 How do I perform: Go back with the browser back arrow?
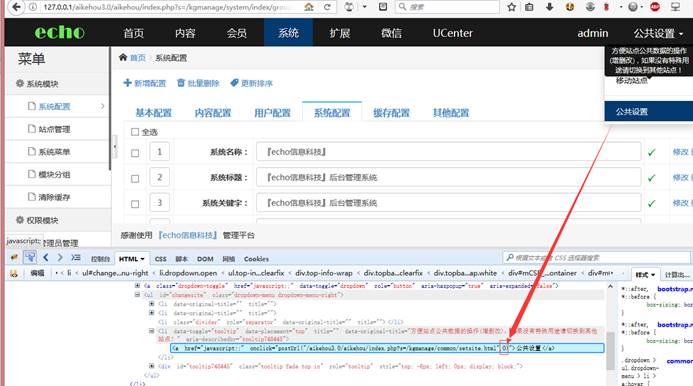tap(16, 7)
